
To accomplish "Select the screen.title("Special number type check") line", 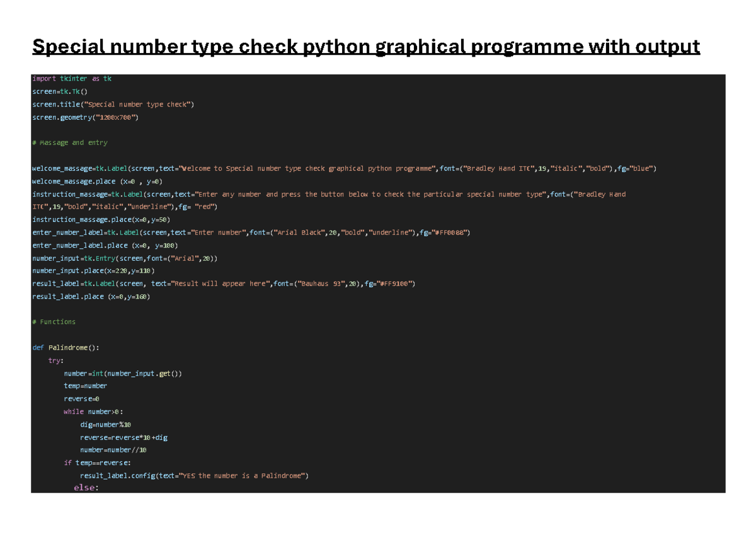I will pos(113,105).
